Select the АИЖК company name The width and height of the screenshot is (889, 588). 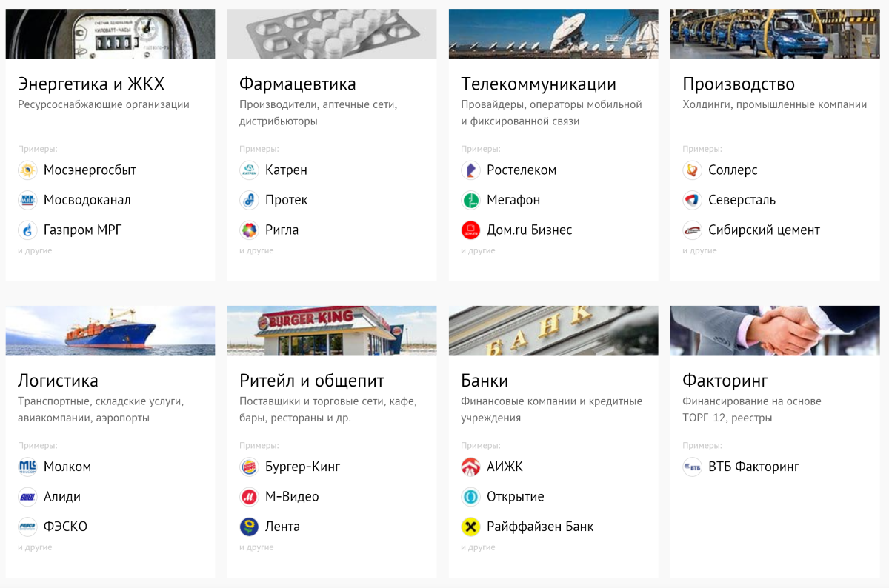(505, 467)
